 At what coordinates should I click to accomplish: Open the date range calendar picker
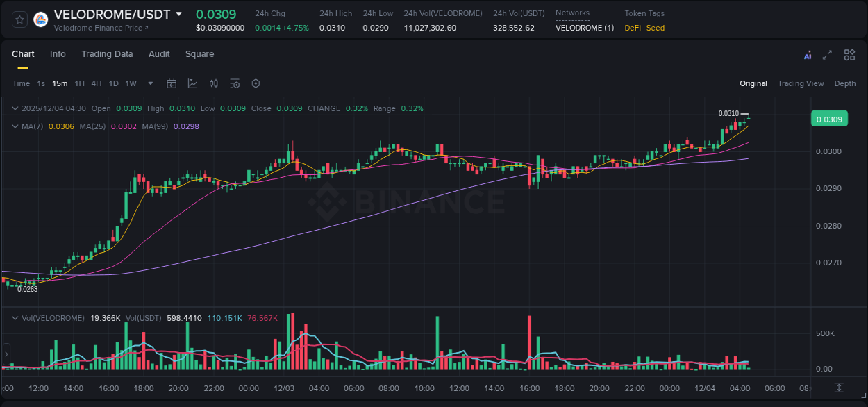pyautogui.click(x=172, y=83)
